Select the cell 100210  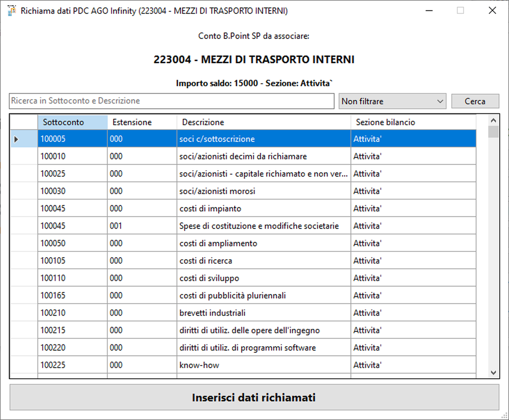[73, 313]
